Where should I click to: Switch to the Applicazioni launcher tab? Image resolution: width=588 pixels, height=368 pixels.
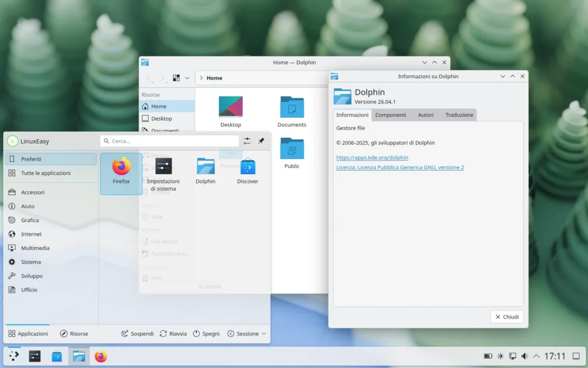coord(28,334)
